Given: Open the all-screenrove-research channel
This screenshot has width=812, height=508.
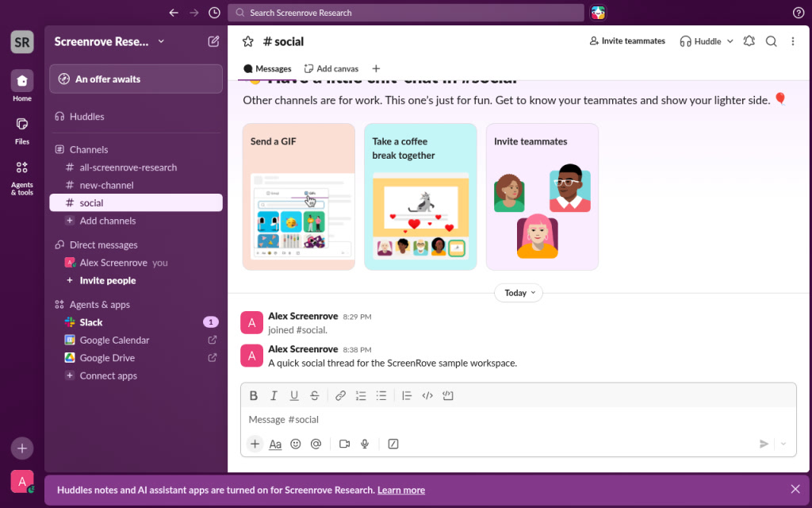Looking at the screenshot, I should coord(136,167).
